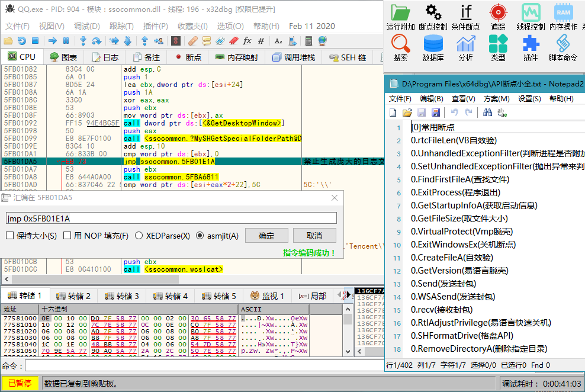
Task: Click the 搜索 magnifier icon
Action: (x=400, y=47)
